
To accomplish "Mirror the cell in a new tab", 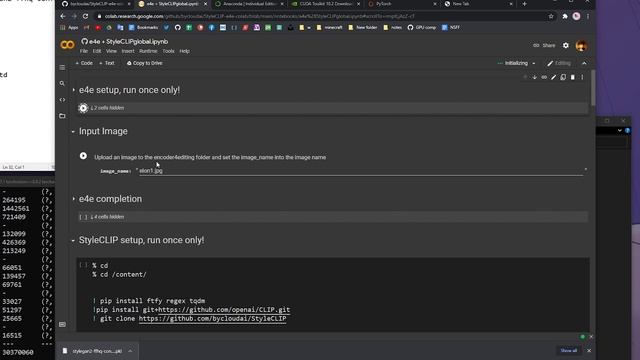I will coord(563,77).
